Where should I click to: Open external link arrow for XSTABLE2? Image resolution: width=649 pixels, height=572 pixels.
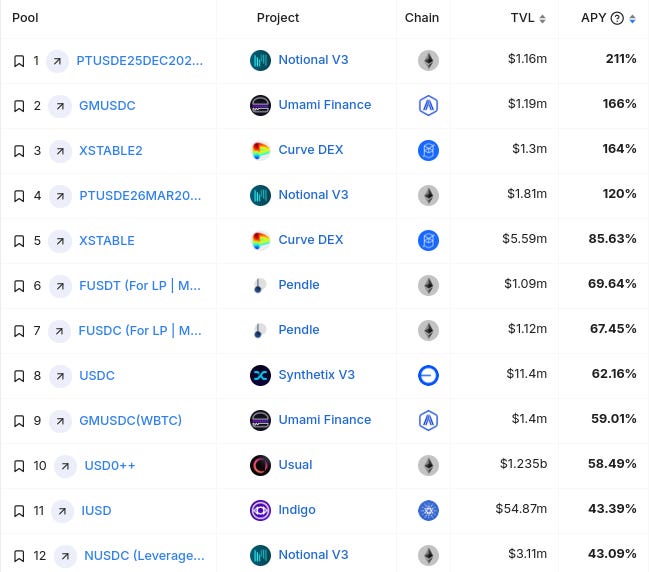tap(60, 151)
